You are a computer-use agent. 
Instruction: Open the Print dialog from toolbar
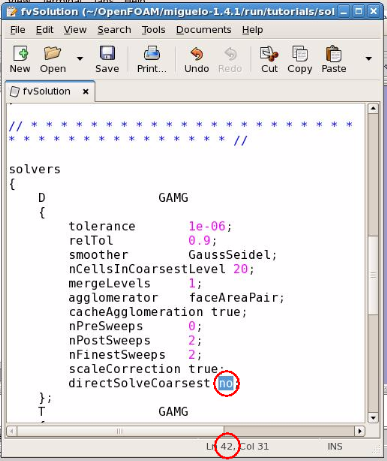152,59
